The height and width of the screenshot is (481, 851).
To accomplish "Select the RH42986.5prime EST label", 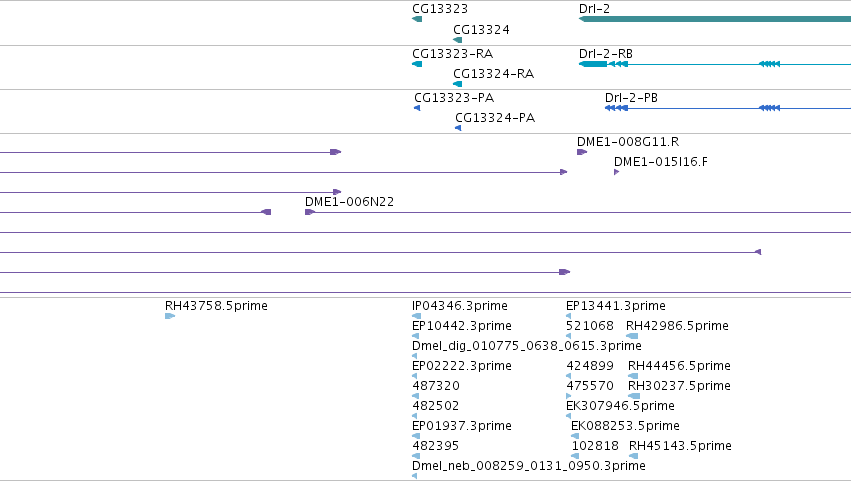I will (677, 326).
